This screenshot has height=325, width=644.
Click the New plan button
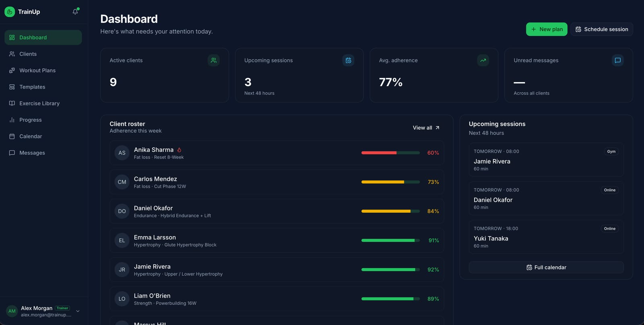click(x=547, y=29)
